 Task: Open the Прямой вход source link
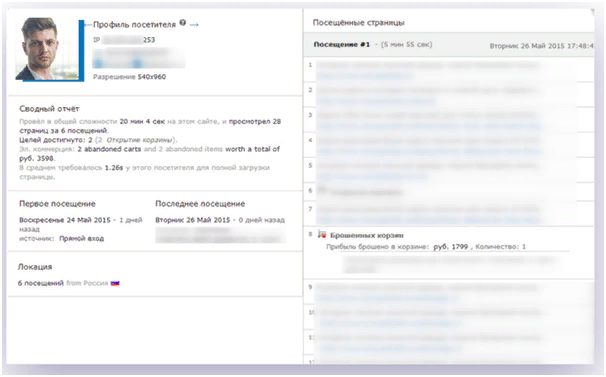click(x=82, y=239)
